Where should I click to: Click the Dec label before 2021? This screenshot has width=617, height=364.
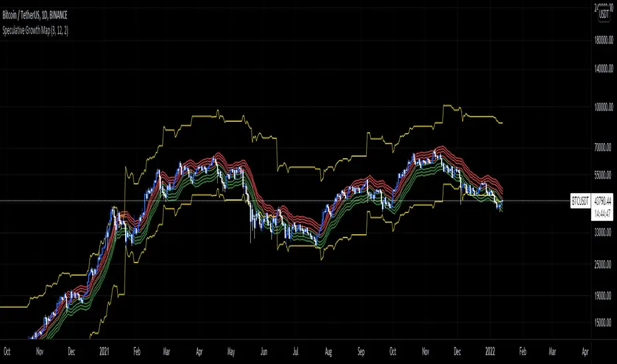pos(71,351)
